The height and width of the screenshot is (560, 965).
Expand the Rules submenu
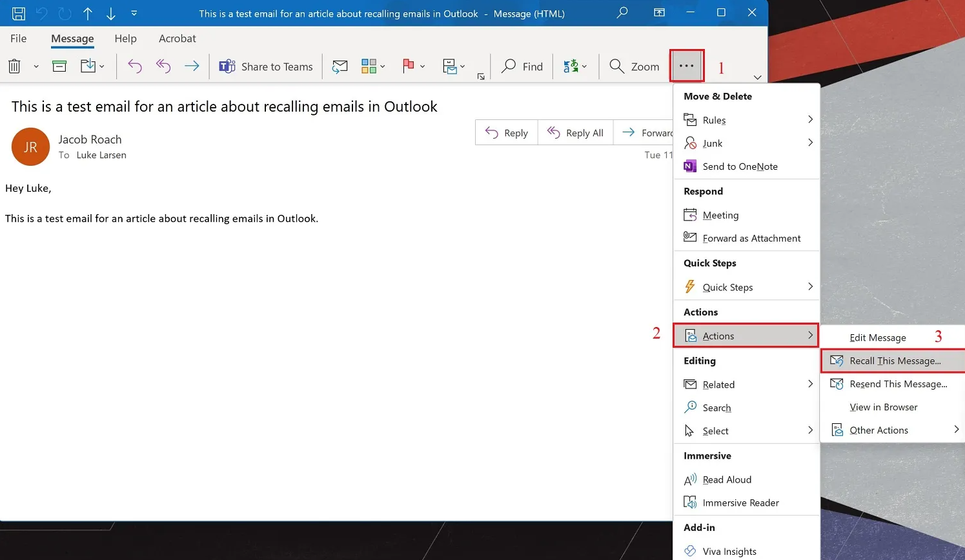coord(746,120)
